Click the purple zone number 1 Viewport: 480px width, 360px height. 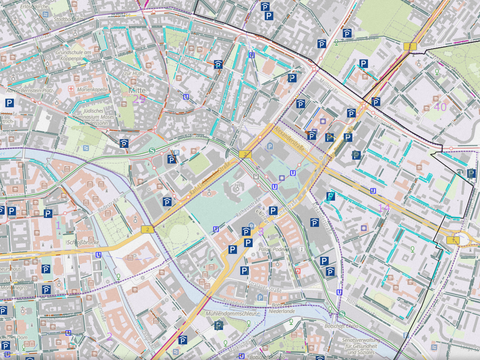(x=58, y=226)
